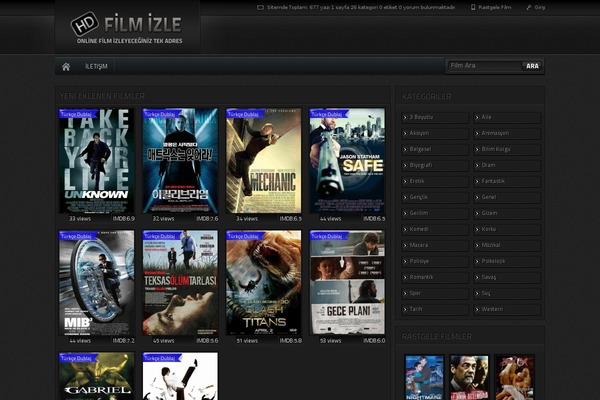The width and height of the screenshot is (600, 400).
Task: Open the Teksas Ölüm Tarlası poster
Action: point(180,282)
